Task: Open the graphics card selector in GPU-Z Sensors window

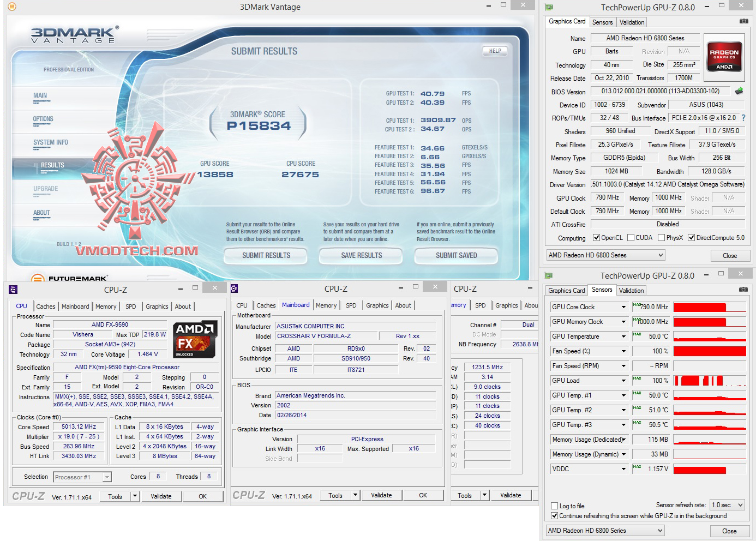Action: pyautogui.click(x=605, y=531)
